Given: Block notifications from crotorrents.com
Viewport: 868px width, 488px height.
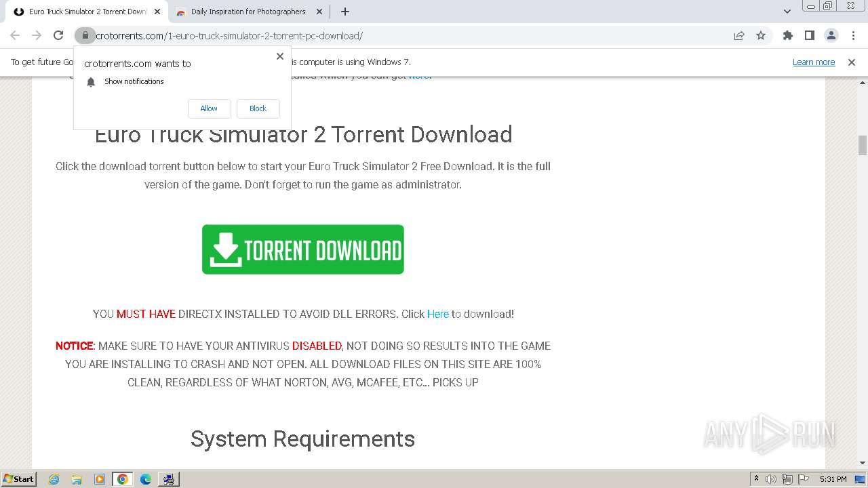Looking at the screenshot, I should [x=258, y=108].
